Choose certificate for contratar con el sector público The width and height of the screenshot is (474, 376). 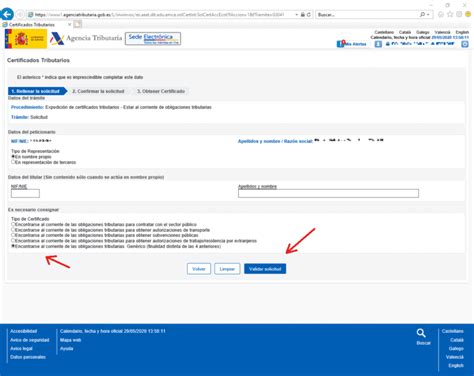pyautogui.click(x=13, y=224)
